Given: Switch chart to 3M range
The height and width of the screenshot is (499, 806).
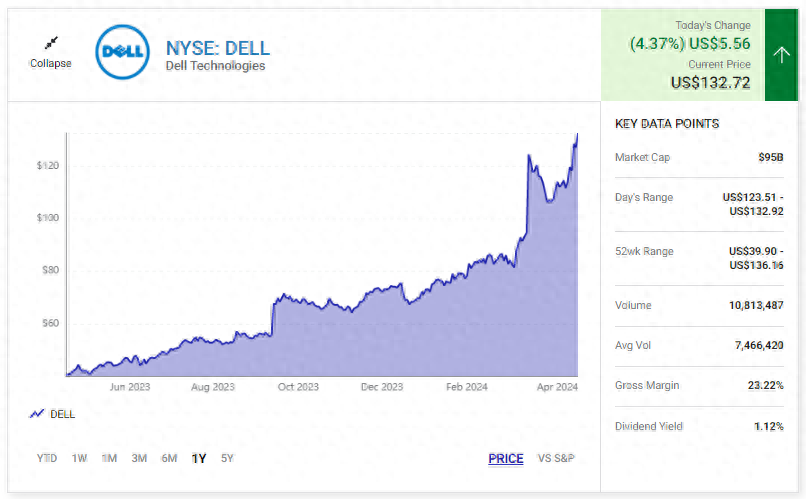Looking at the screenshot, I should click(x=139, y=458).
